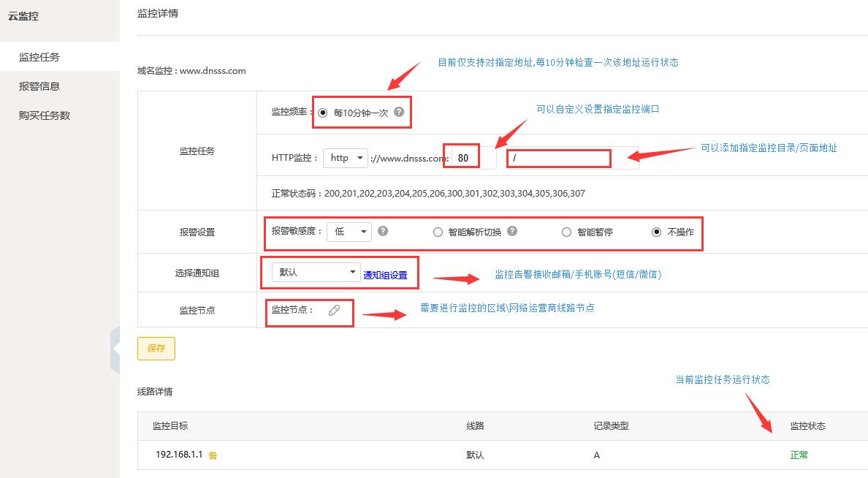Click the port input field showing 80
The image size is (868, 478).
472,158
